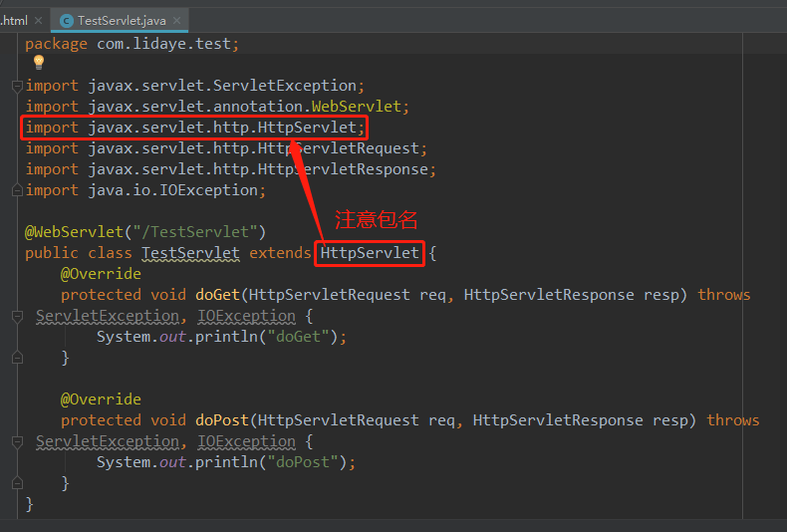Click HttpServlet after the extends keyword
787x532 pixels.
(370, 253)
